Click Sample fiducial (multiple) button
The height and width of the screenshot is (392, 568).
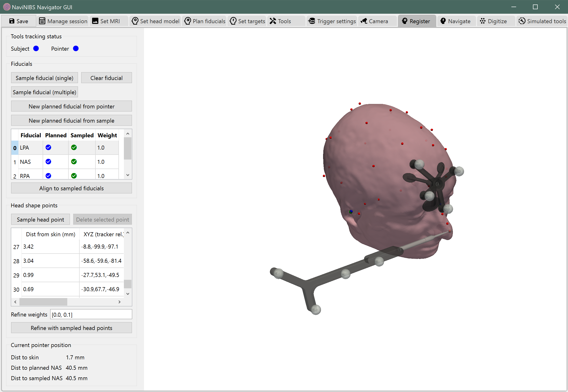45,92
